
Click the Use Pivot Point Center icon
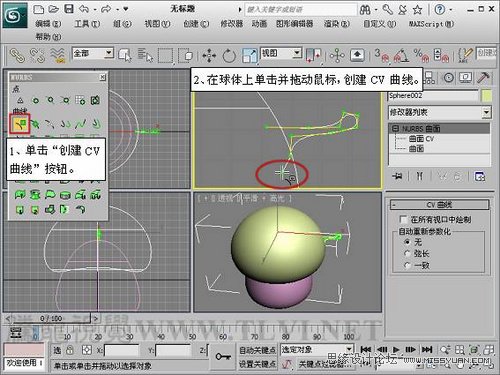click(313, 55)
